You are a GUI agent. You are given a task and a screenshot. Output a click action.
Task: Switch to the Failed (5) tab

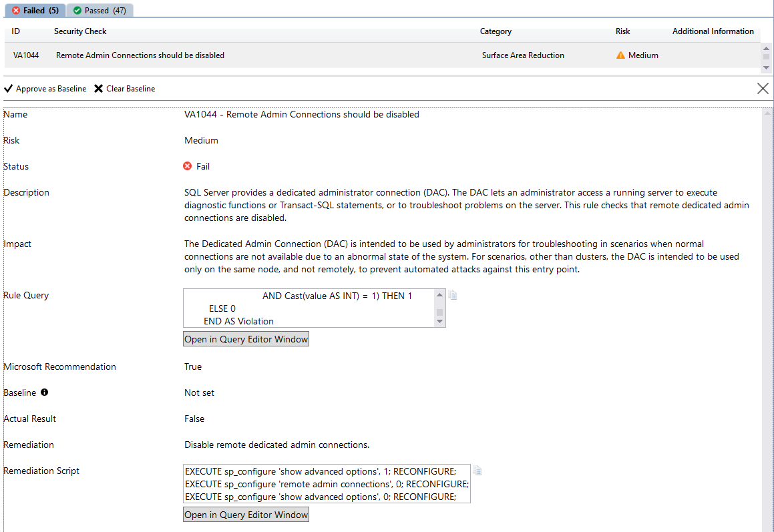tap(35, 10)
